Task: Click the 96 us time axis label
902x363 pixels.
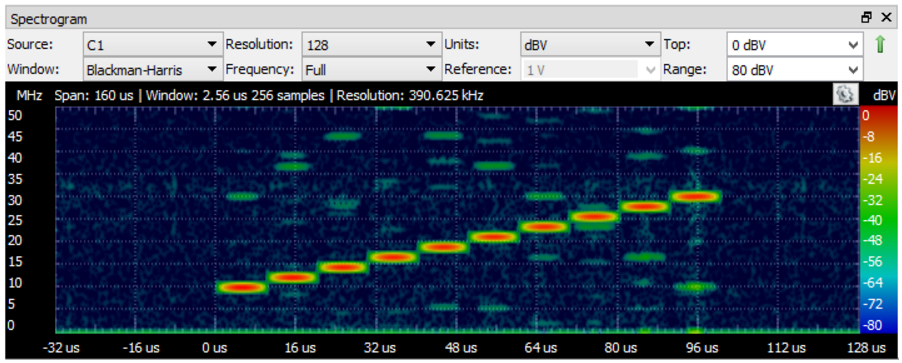Action: [x=703, y=348]
